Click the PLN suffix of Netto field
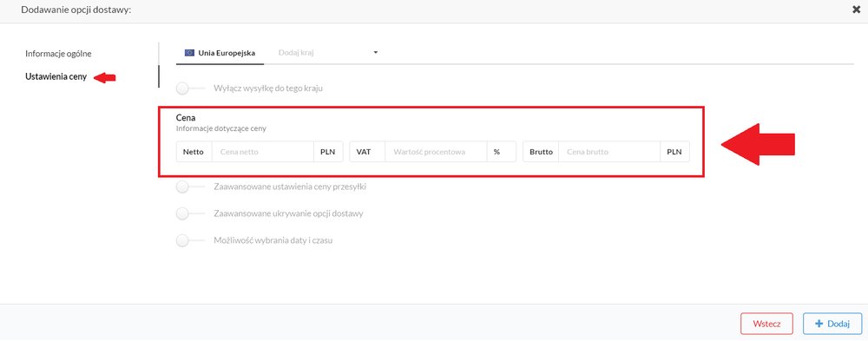 (328, 152)
